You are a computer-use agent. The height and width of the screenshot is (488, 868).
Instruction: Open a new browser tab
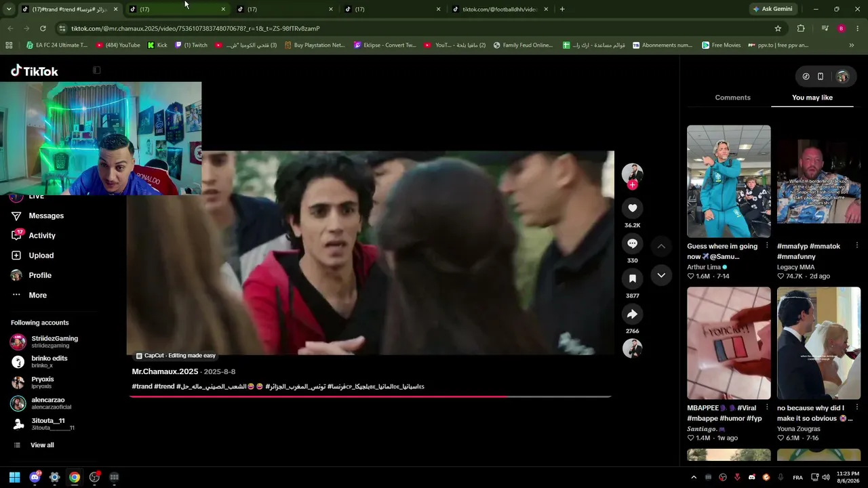(x=562, y=9)
